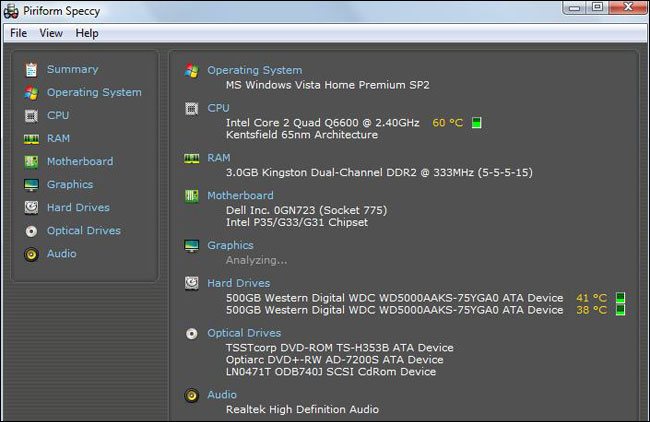The image size is (650, 422).
Task: Go to the CPU heading link in main panel
Action: tap(218, 108)
